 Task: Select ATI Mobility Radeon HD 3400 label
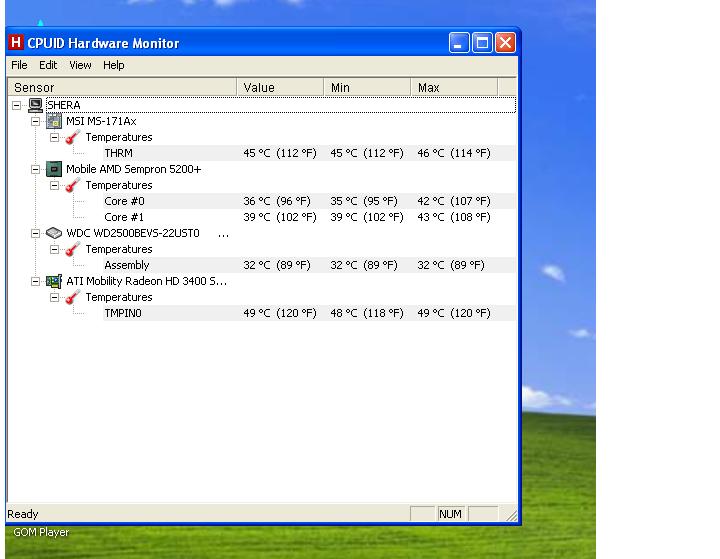[x=146, y=281]
